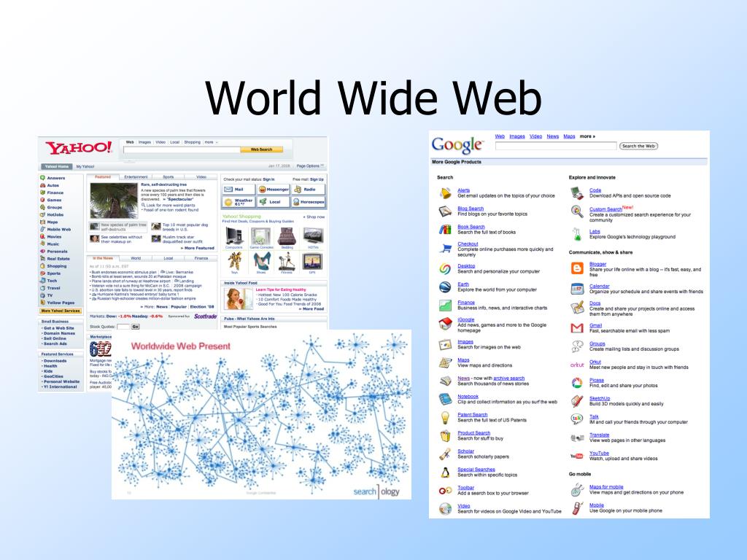Click the Labs flask icon
Image resolution: width=747 pixels, height=560 pixels.
[x=577, y=234]
